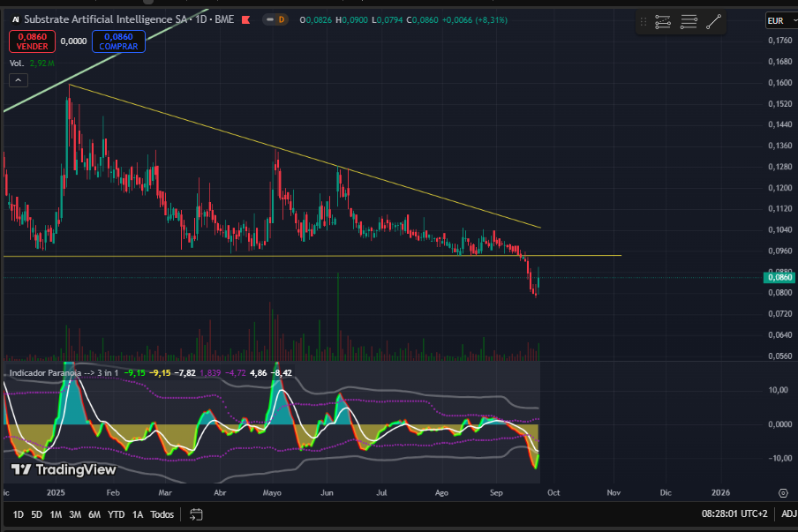
Task: Select the 3M time range
Action: pyautogui.click(x=75, y=514)
